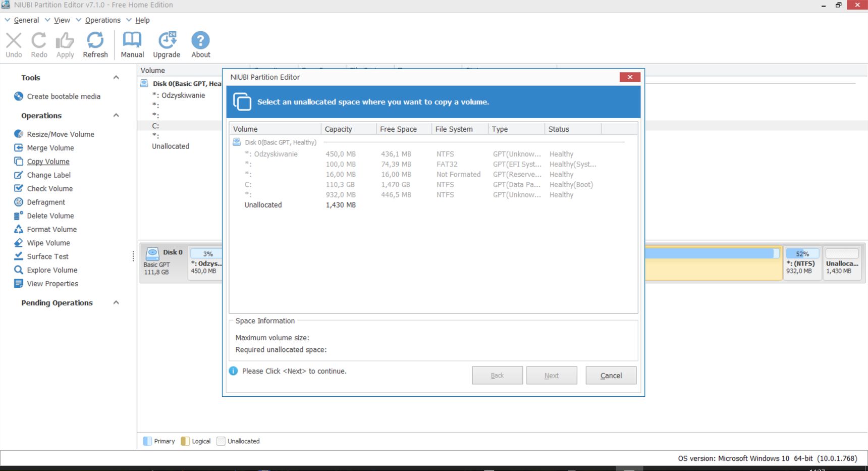Click the Apply thumbs-up icon
The width and height of the screenshot is (868, 471).
coord(65,40)
